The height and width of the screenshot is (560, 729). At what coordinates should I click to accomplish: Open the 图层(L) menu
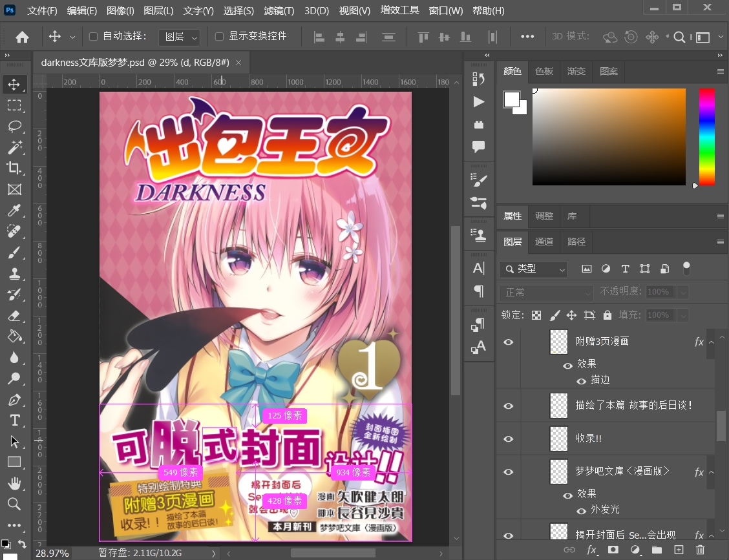pos(158,11)
